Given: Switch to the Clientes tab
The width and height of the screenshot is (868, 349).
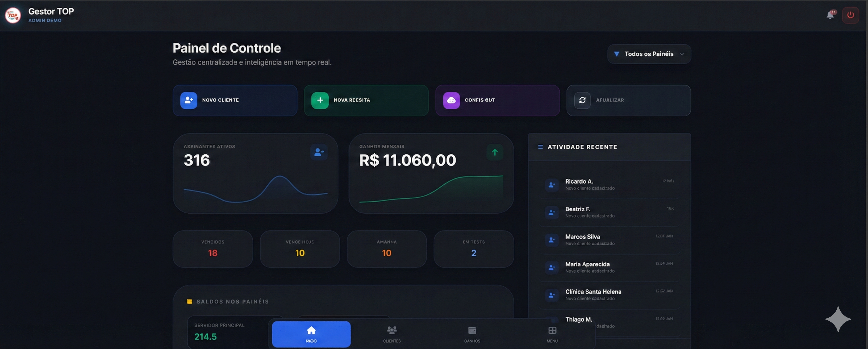Looking at the screenshot, I should [391, 334].
